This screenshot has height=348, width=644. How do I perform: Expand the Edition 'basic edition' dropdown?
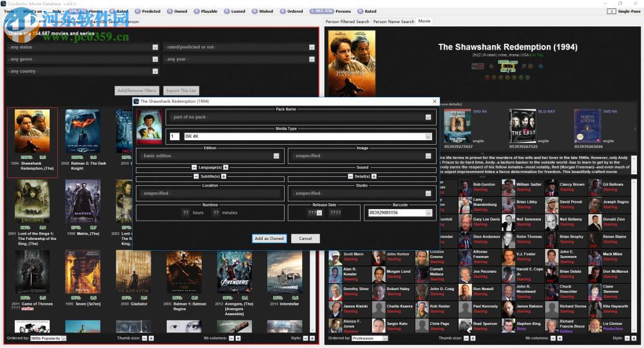(276, 156)
